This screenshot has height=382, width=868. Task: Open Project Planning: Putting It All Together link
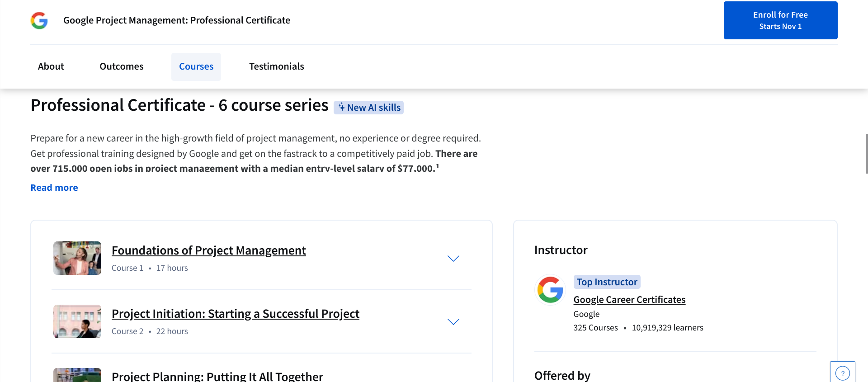[x=217, y=376]
